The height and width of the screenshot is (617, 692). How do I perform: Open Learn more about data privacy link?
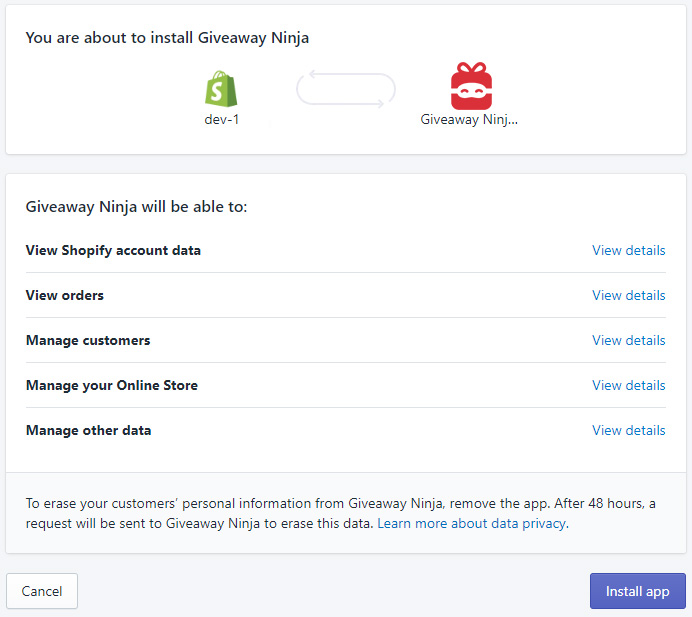pyautogui.click(x=472, y=523)
